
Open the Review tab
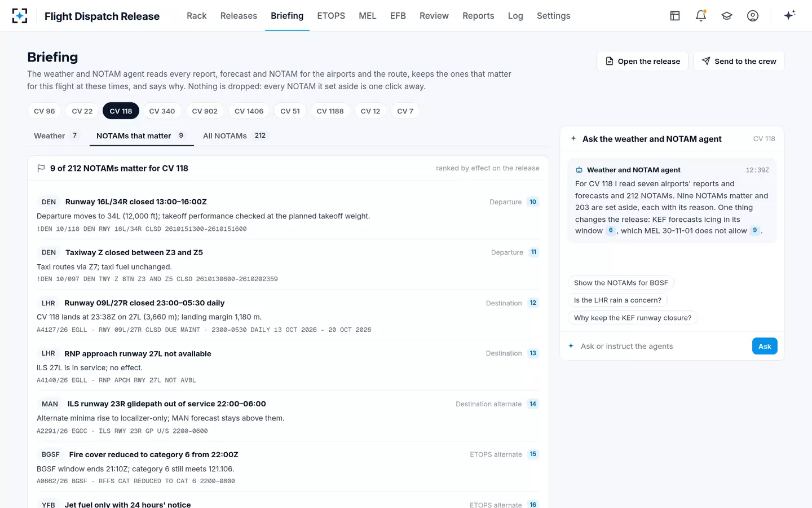coord(434,16)
